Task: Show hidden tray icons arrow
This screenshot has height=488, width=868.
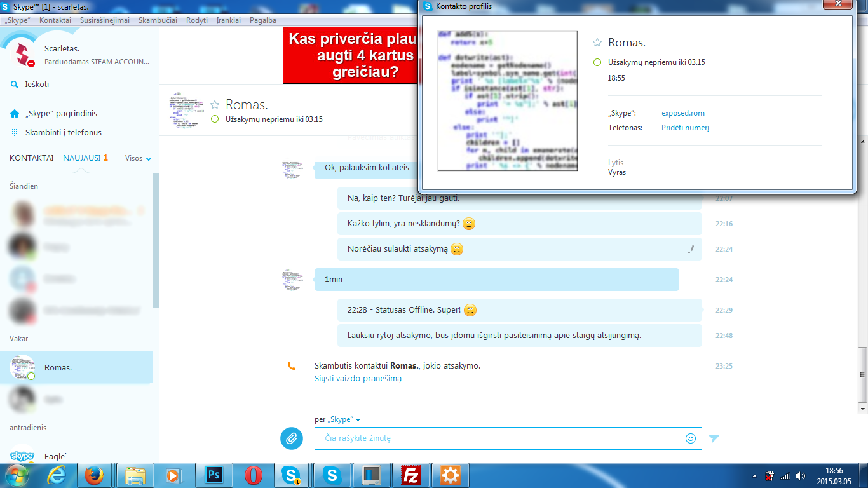Action: pyautogui.click(x=754, y=475)
